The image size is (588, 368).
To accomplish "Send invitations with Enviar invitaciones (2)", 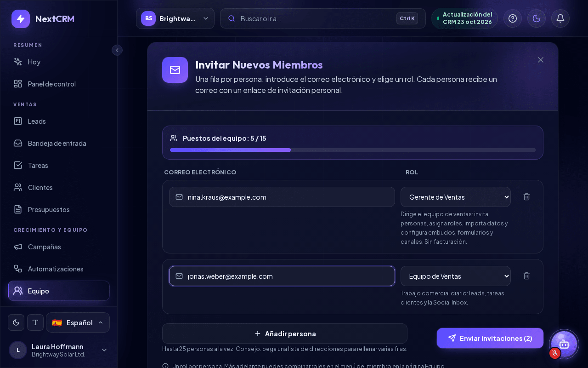I will point(490,338).
